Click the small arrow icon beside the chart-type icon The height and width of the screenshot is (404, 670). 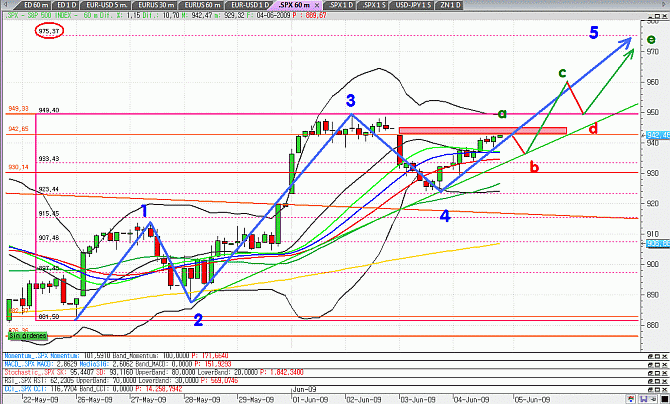click(653, 399)
